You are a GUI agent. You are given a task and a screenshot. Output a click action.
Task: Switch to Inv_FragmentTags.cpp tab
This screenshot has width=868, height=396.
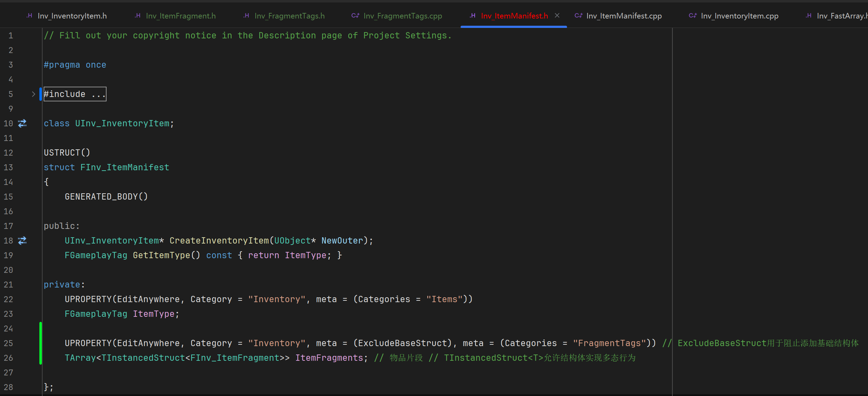tap(402, 16)
